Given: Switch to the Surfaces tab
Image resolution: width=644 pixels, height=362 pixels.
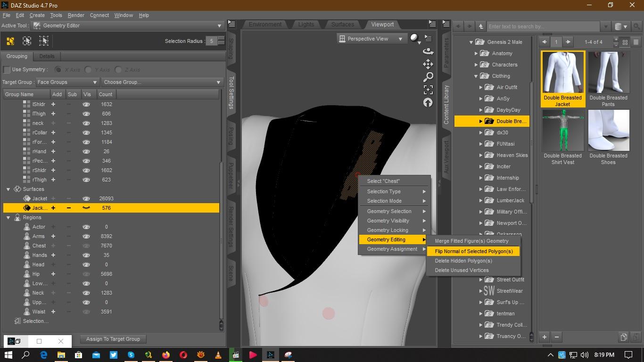Looking at the screenshot, I should click(x=342, y=25).
